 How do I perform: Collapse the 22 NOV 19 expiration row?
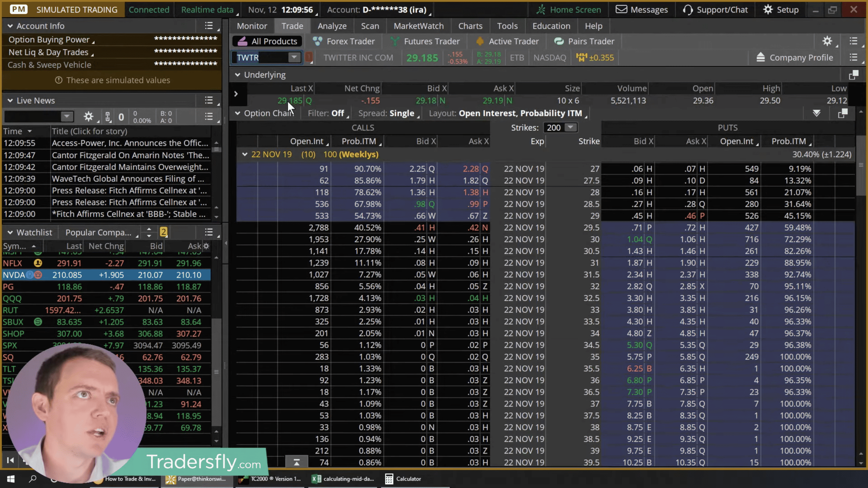coord(245,154)
